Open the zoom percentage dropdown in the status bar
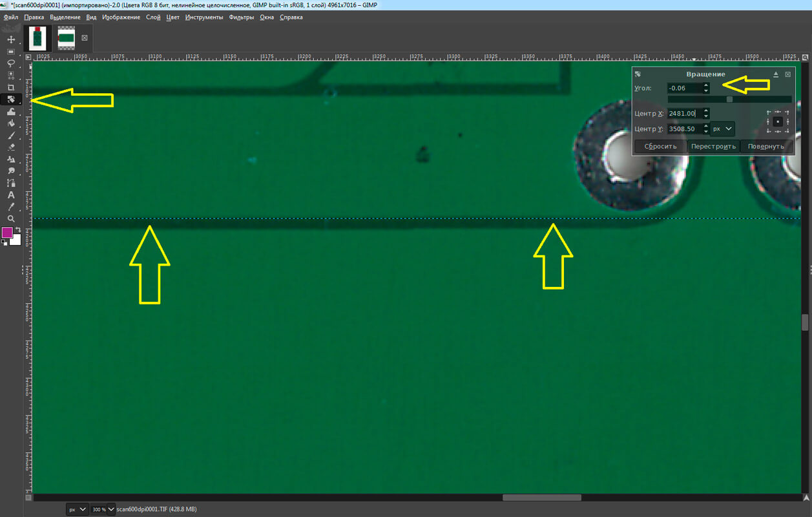The width and height of the screenshot is (812, 517). pyautogui.click(x=103, y=509)
